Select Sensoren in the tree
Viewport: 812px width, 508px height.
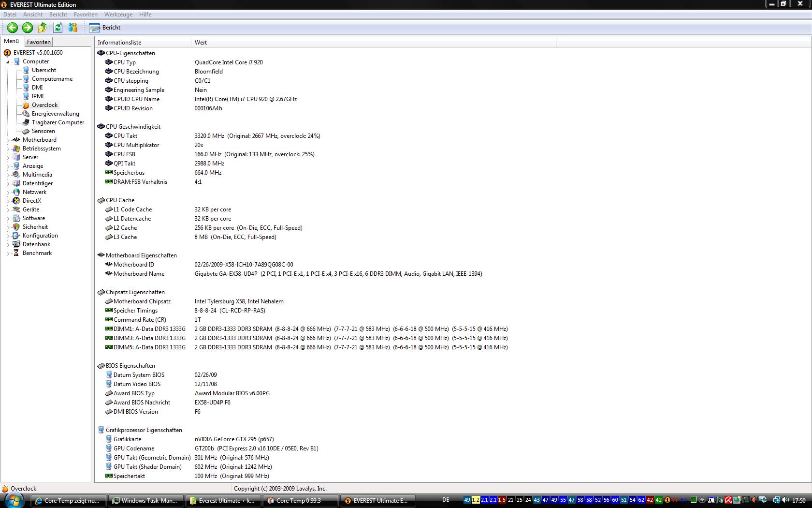(x=43, y=131)
